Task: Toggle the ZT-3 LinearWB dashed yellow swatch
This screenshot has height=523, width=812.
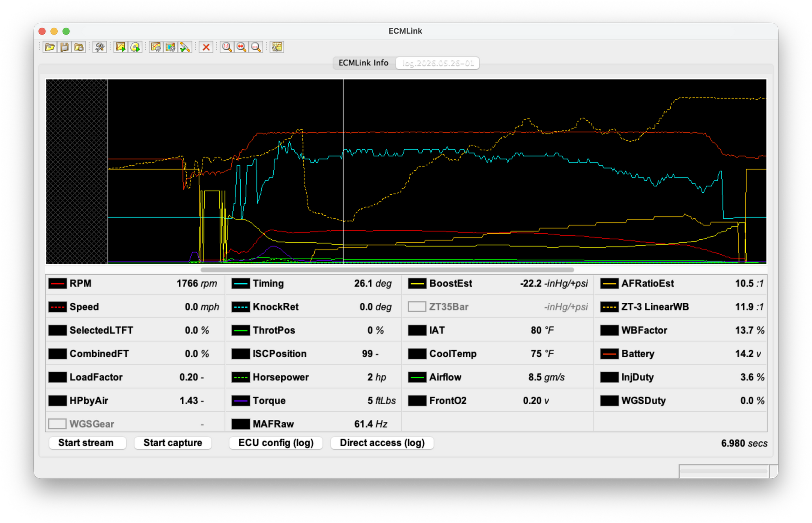Action: coord(609,307)
